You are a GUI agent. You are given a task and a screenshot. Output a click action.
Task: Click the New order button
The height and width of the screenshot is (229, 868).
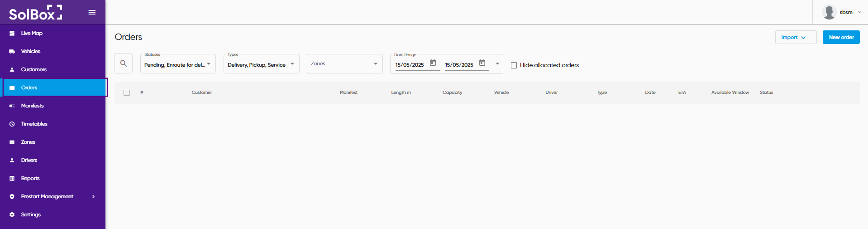841,37
